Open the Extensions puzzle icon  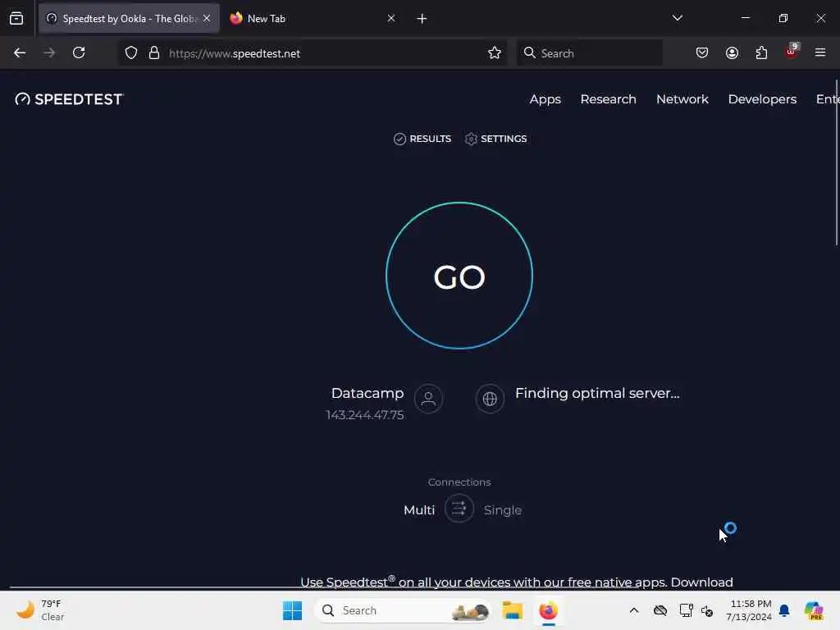[x=761, y=53]
